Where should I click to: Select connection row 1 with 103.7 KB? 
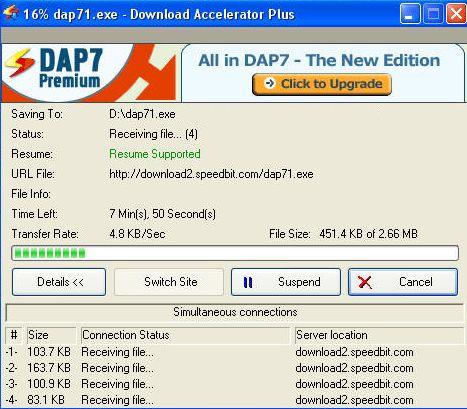(233, 352)
